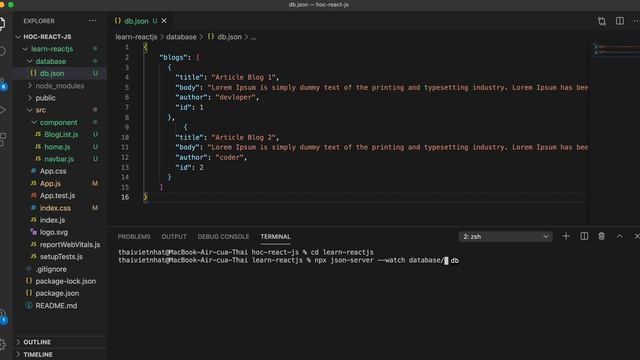Split the editor to the right
This screenshot has height=360, width=640.
[620, 21]
